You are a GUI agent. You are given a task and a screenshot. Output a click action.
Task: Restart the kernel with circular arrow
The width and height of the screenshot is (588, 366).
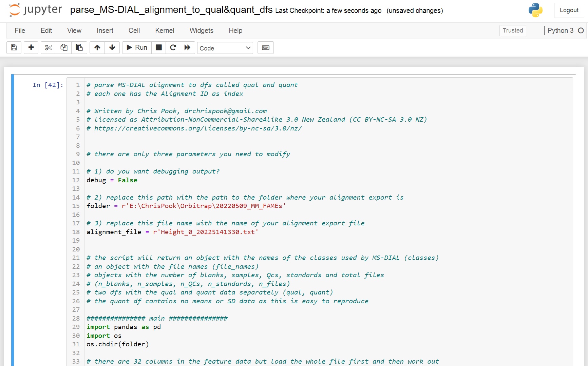pyautogui.click(x=173, y=47)
